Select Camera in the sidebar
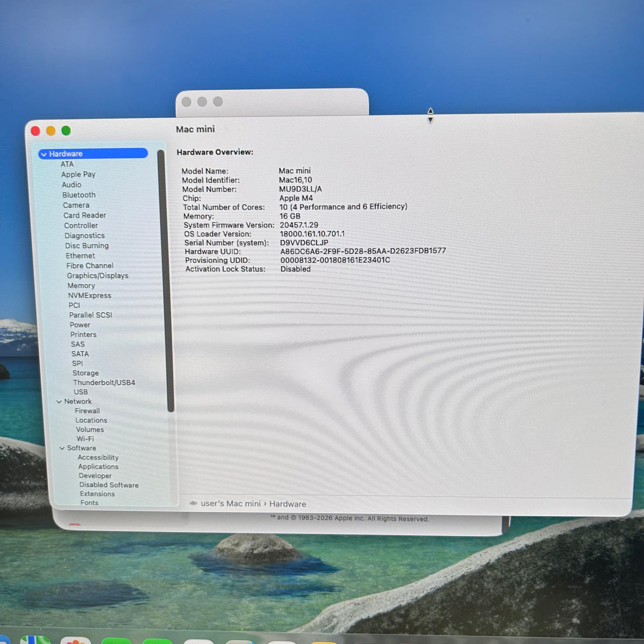644x644 pixels. (x=76, y=205)
